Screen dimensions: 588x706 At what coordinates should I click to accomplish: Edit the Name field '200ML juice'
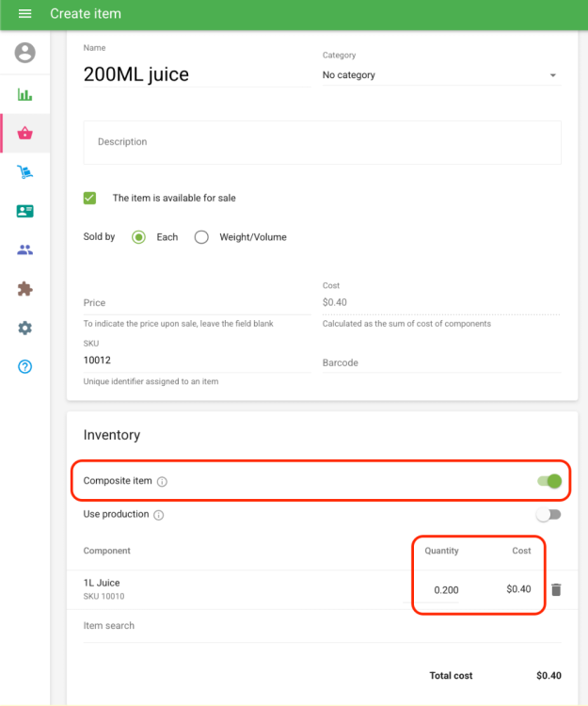(x=197, y=74)
